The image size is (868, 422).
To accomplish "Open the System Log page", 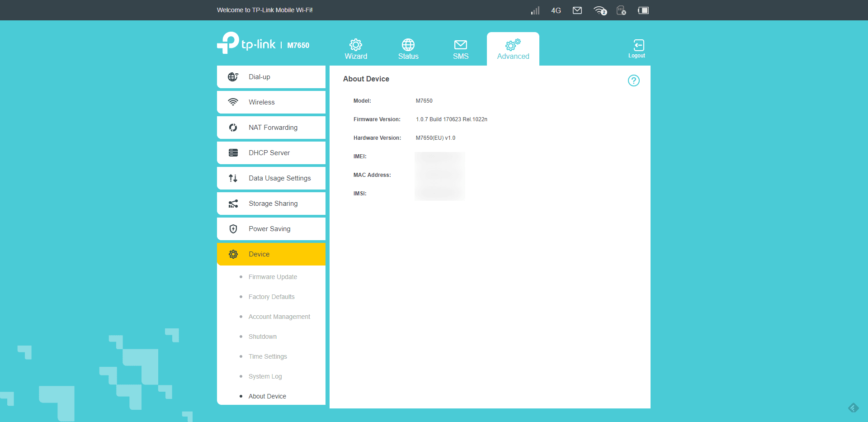I will 265,376.
